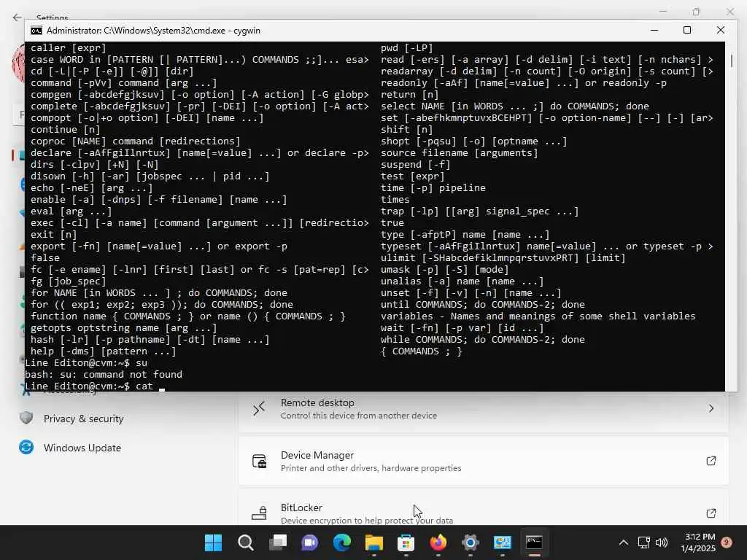Click 'variables - Names and meanings' line
The image size is (747, 560).
[538, 316]
